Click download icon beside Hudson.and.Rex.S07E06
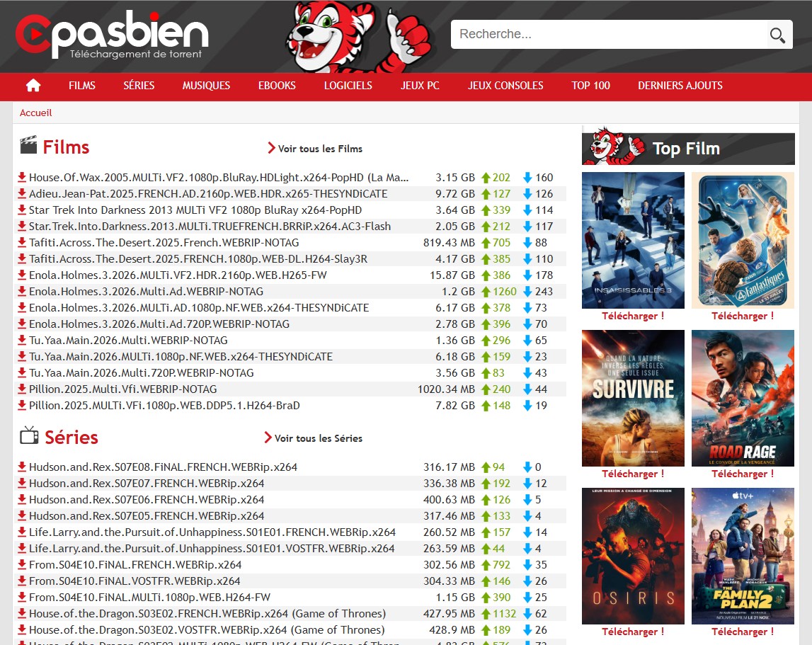 coord(22,499)
